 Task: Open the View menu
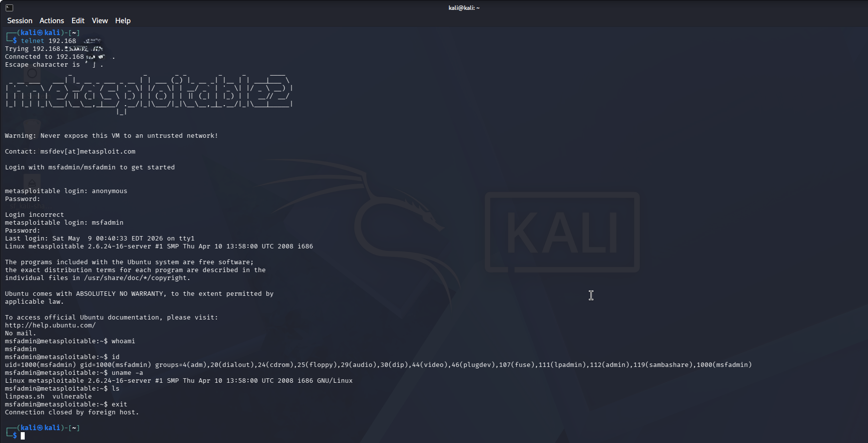(x=100, y=21)
